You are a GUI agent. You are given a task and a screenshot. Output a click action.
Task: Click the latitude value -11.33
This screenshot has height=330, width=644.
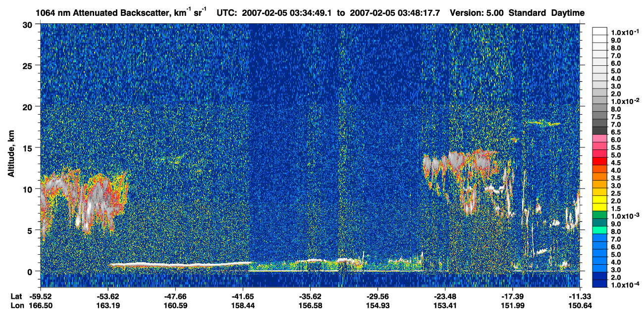[580, 296]
